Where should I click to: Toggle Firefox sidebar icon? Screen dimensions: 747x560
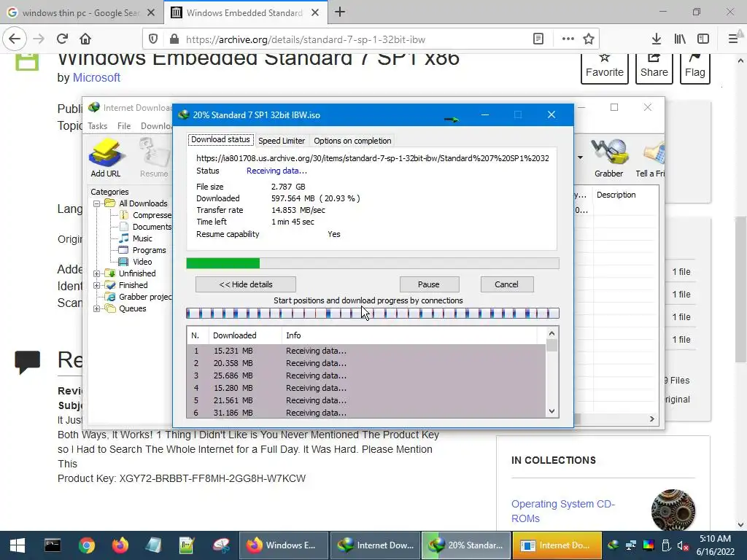[703, 39]
